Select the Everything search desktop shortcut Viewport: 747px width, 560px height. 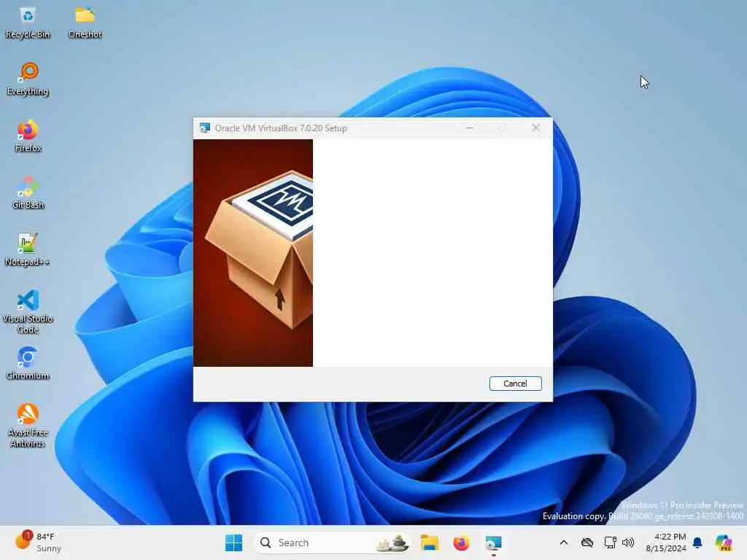(28, 79)
